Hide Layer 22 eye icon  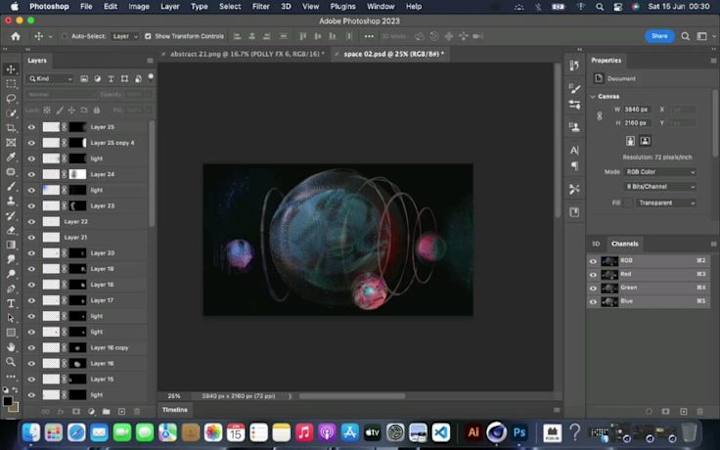point(31,222)
